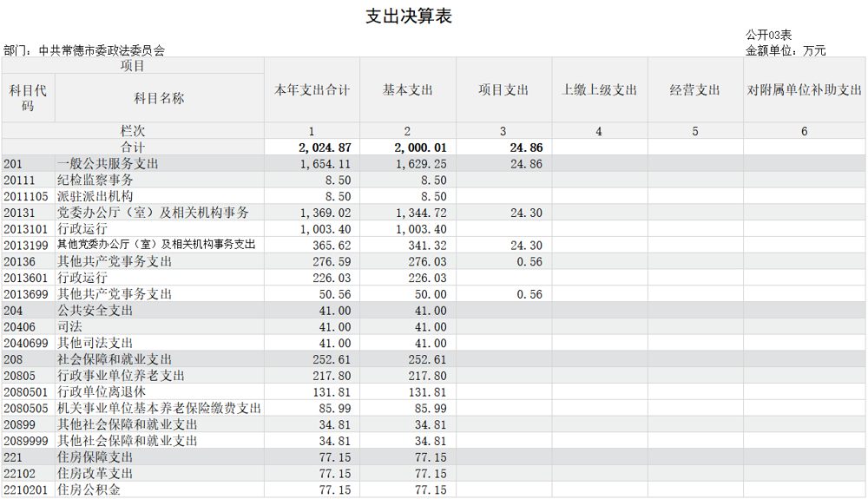Click the 项目 header cell
The width and height of the screenshot is (868, 499).
click(132, 66)
